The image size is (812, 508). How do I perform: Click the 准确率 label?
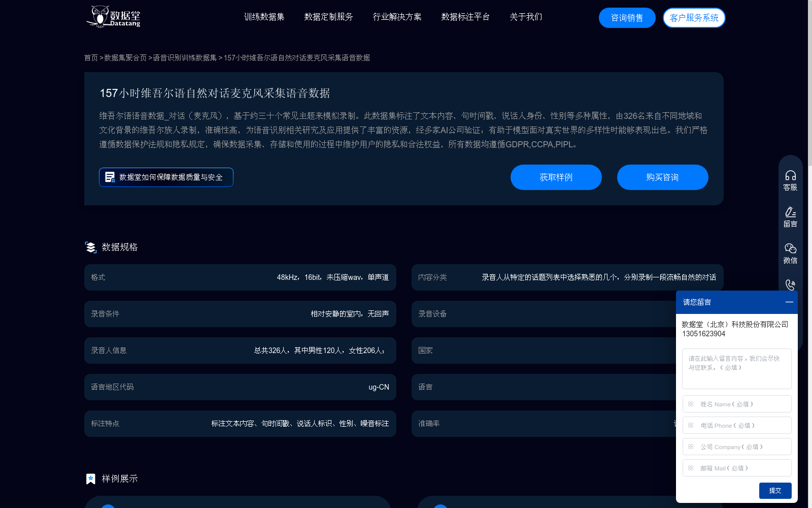click(429, 424)
